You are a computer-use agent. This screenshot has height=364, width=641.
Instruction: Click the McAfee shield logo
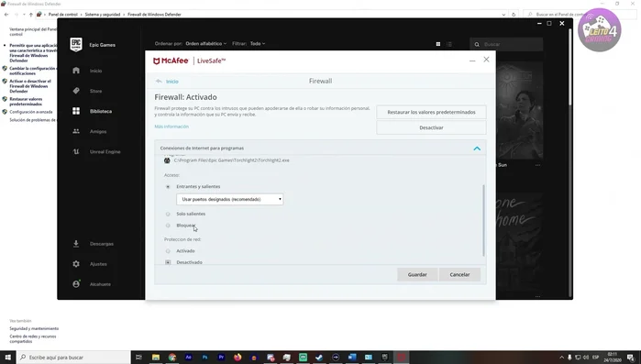point(156,61)
